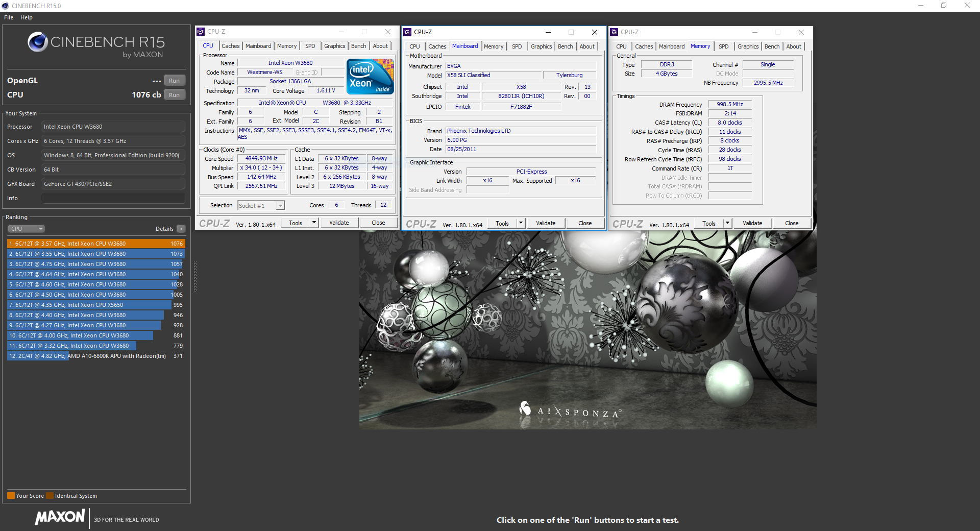The height and width of the screenshot is (531, 980).
Task: Click CPU-Z title icon in Memory window
Action: point(614,32)
